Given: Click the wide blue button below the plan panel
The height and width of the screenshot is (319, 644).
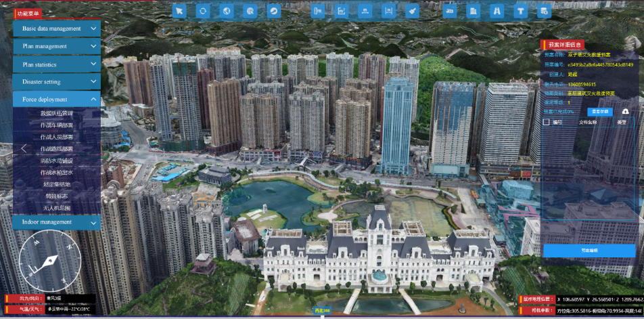Looking at the screenshot, I should (x=589, y=251).
